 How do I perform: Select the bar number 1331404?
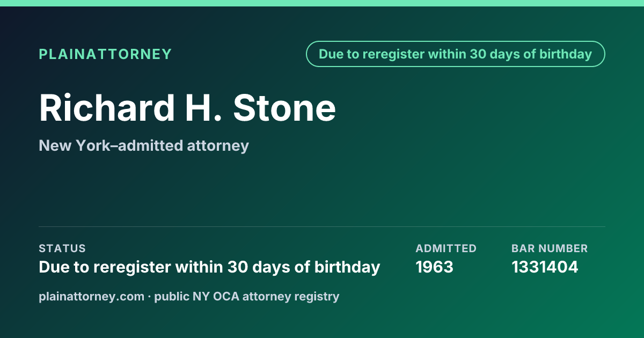(545, 267)
